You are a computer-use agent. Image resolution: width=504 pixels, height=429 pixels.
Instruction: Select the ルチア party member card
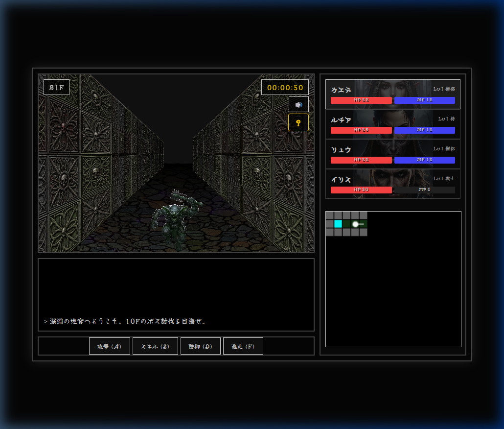pyautogui.click(x=393, y=124)
